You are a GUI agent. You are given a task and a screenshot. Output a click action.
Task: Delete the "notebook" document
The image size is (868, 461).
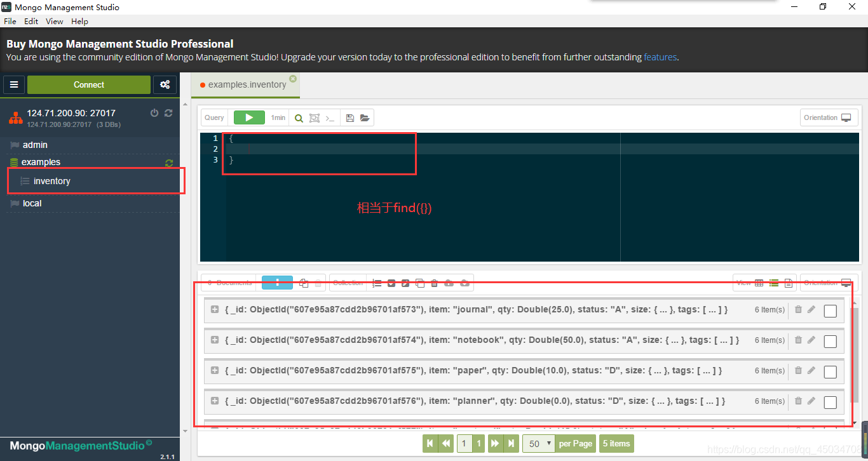tap(798, 340)
